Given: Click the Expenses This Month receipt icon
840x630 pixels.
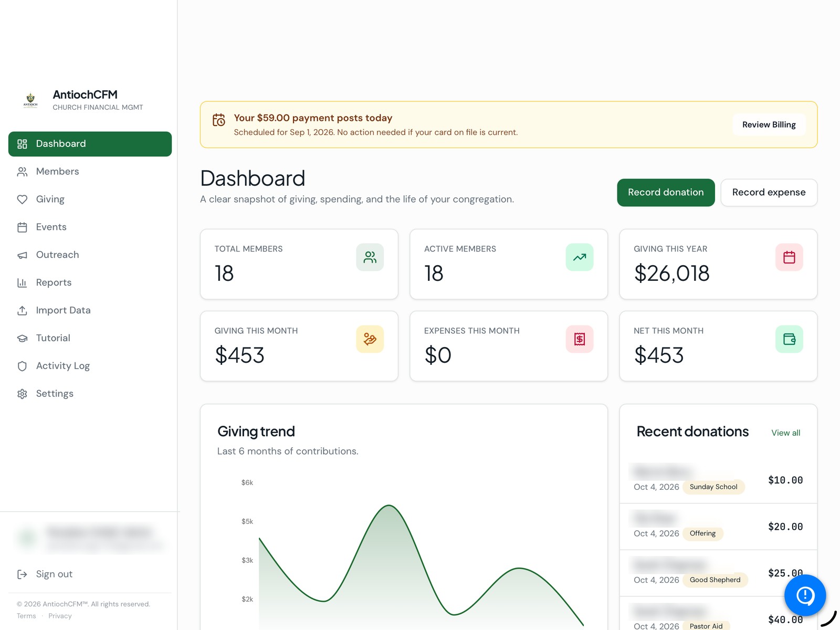Looking at the screenshot, I should click(x=580, y=339).
